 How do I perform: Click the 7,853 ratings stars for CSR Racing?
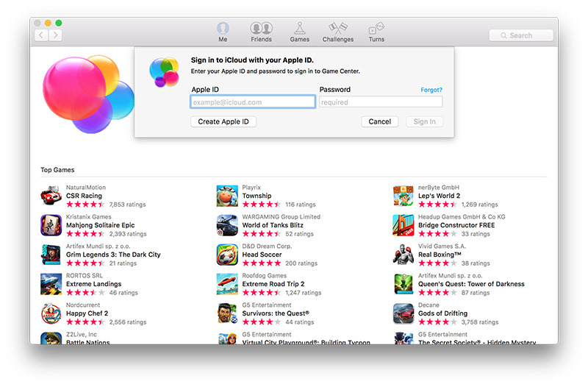click(x=85, y=205)
